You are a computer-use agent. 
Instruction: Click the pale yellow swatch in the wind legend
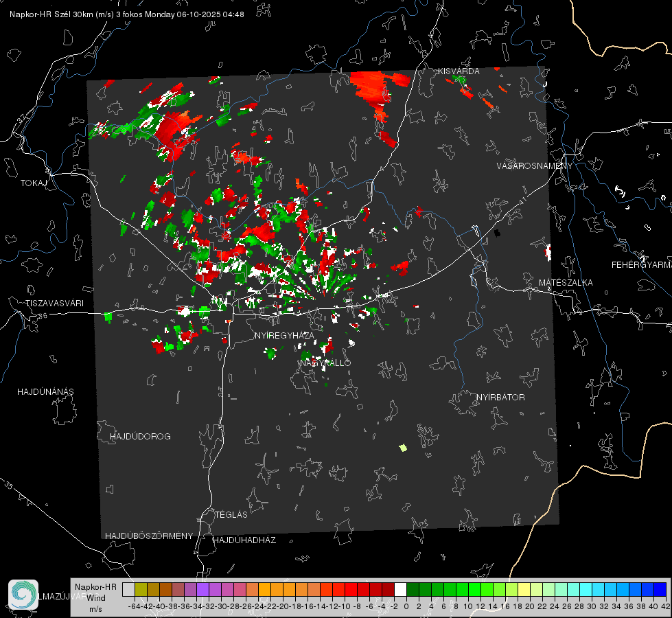[524, 589]
